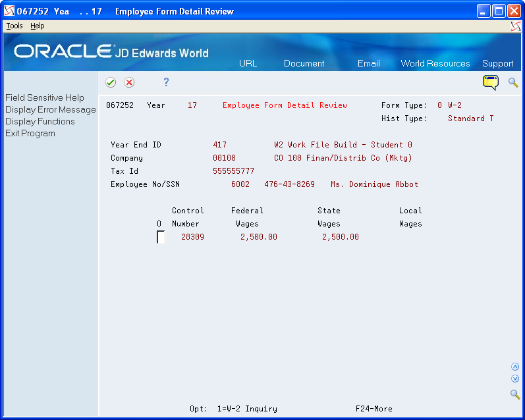Click the 2,500.00 under Federal Wages
Screen dimensions: 525x420
pyautogui.click(x=259, y=237)
